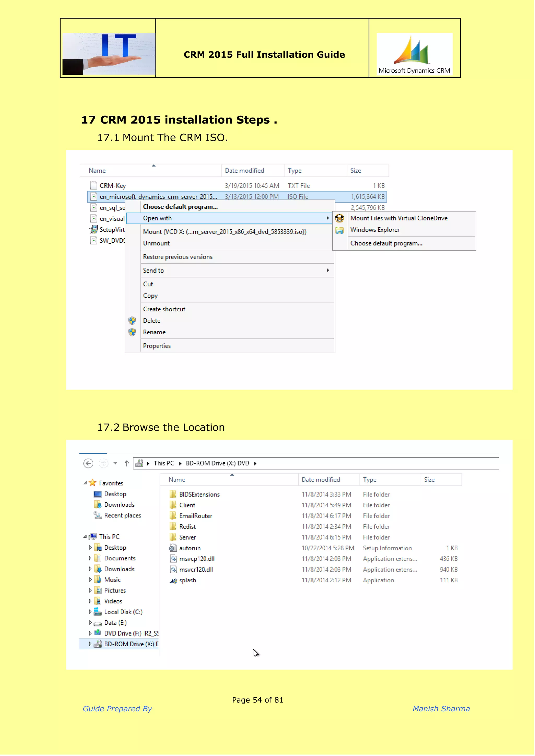This screenshot has width=535, height=756.
Task: Select Mount (VCD X:) menu entry
Action: pyautogui.click(x=230, y=232)
